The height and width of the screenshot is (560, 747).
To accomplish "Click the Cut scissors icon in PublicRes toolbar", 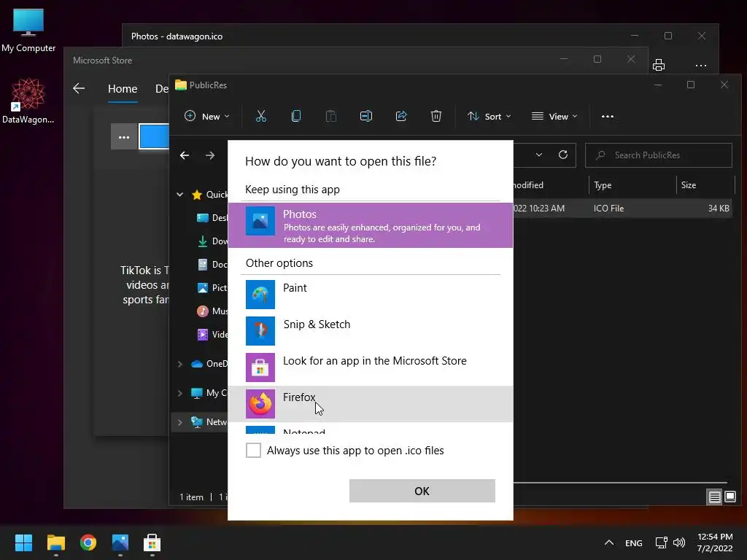I will 261,116.
